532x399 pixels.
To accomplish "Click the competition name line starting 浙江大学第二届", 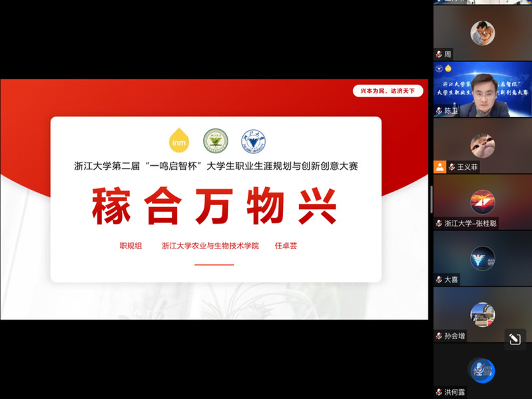I will coord(216,167).
